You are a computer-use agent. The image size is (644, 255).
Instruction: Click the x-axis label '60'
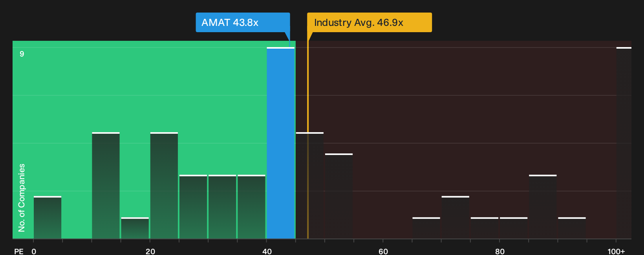click(x=383, y=251)
